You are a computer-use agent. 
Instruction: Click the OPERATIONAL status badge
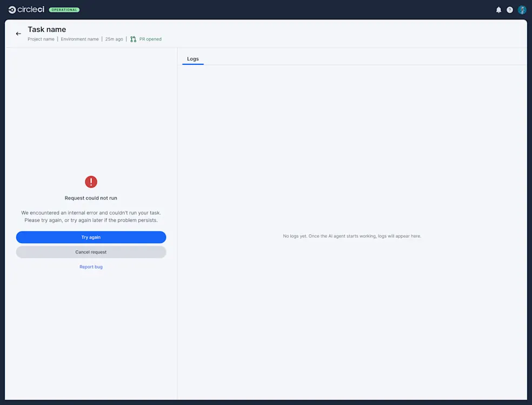64,9
